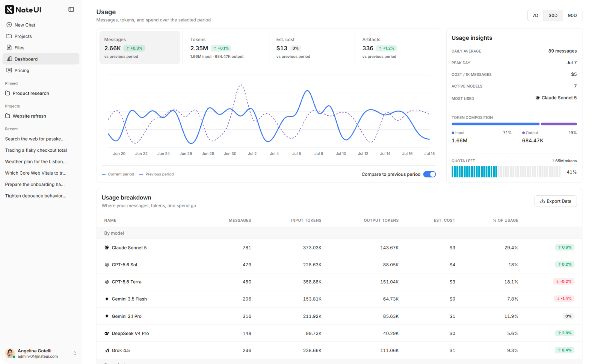
Task: Click the MESSAGES column header
Action: [x=240, y=221]
